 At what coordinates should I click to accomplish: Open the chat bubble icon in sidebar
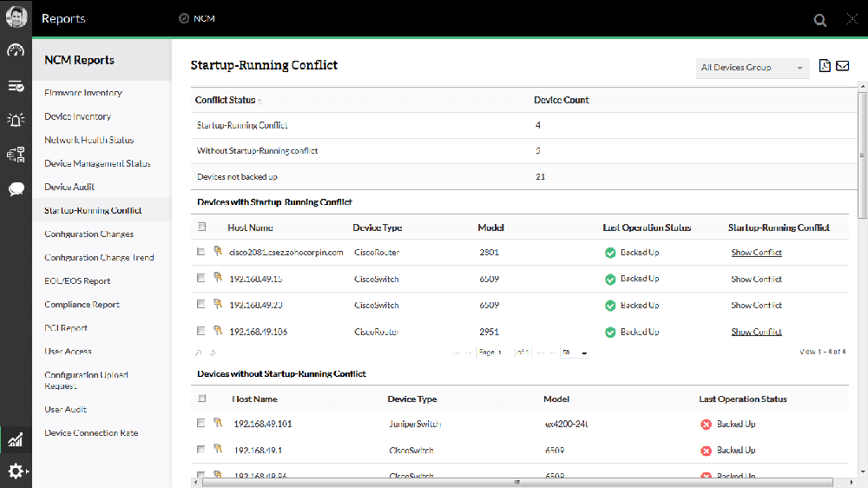16,188
